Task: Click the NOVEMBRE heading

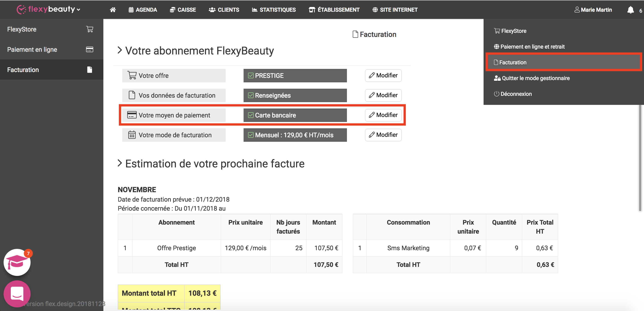Action: pos(137,189)
